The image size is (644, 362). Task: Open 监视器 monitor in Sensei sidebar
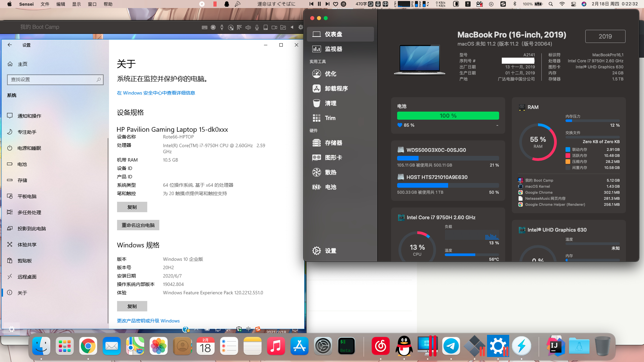click(x=340, y=49)
